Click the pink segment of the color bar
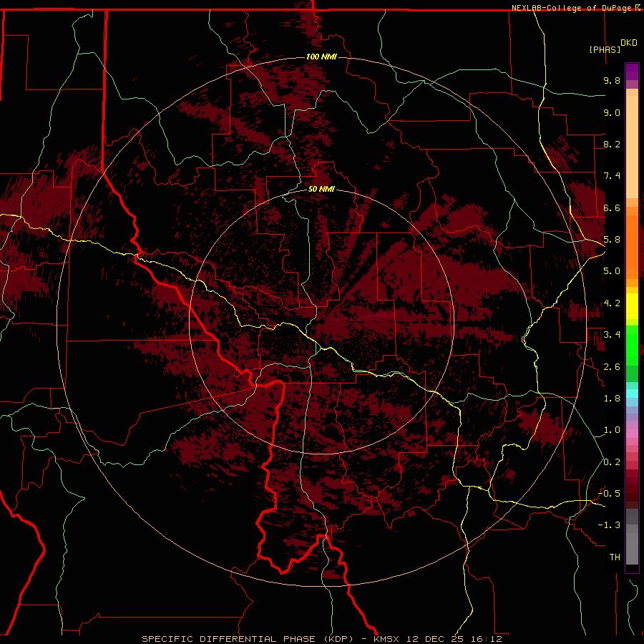The image size is (644, 644). [x=632, y=434]
